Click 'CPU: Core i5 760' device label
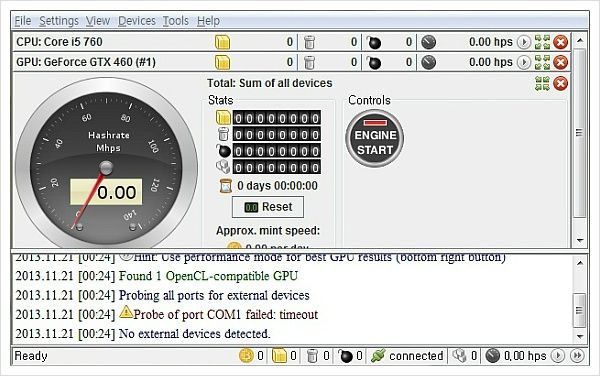600x376 pixels. coord(59,42)
